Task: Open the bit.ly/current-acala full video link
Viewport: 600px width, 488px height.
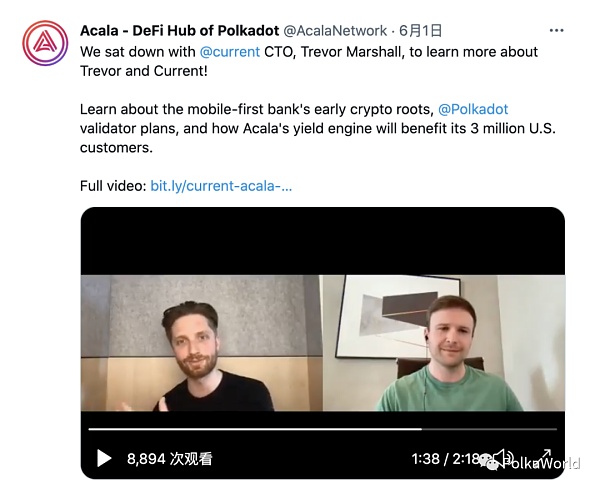Action: (x=221, y=186)
